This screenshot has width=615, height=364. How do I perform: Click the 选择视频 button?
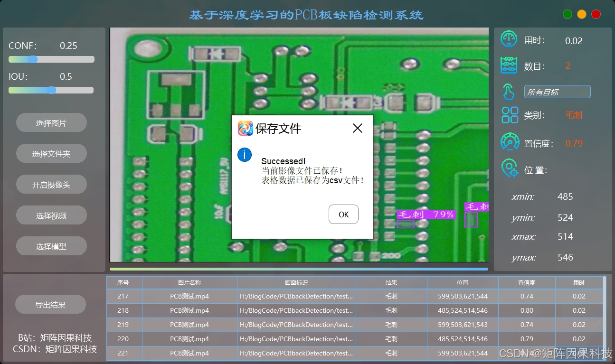point(51,215)
